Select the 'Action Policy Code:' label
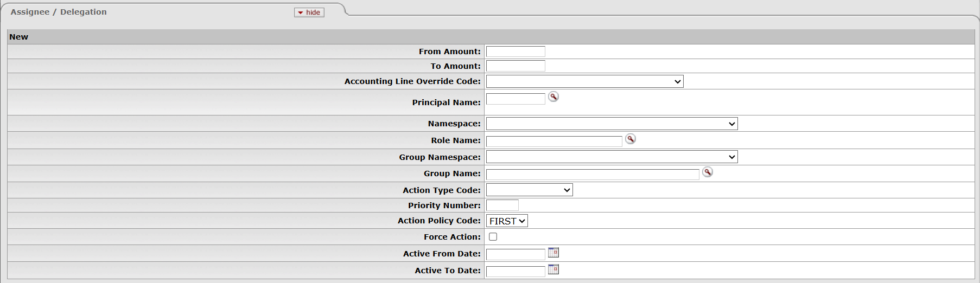The image size is (980, 283). (x=439, y=221)
